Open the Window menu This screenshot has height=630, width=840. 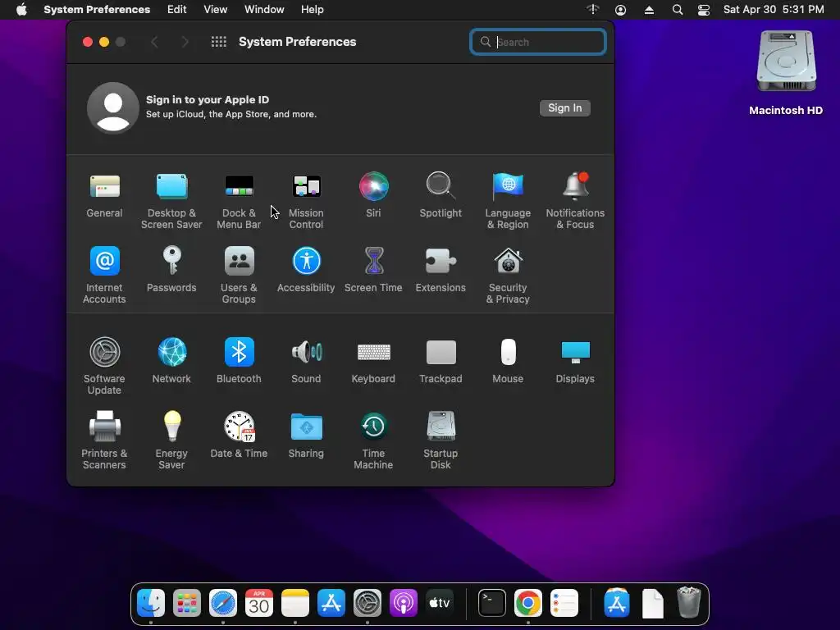tap(264, 10)
